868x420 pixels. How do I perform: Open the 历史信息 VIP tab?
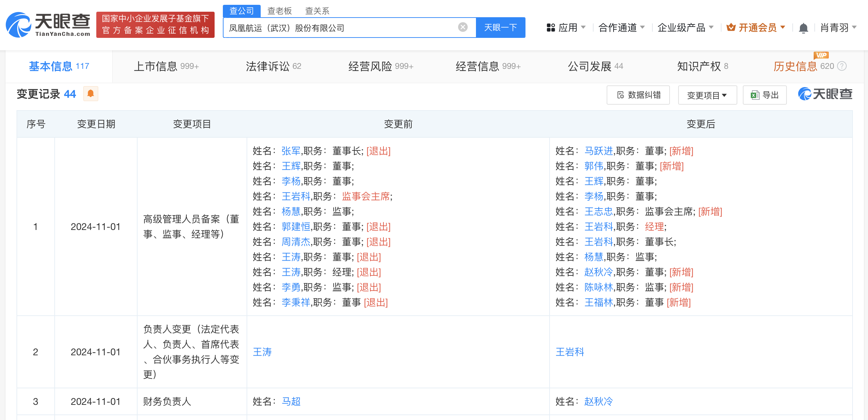tap(803, 66)
